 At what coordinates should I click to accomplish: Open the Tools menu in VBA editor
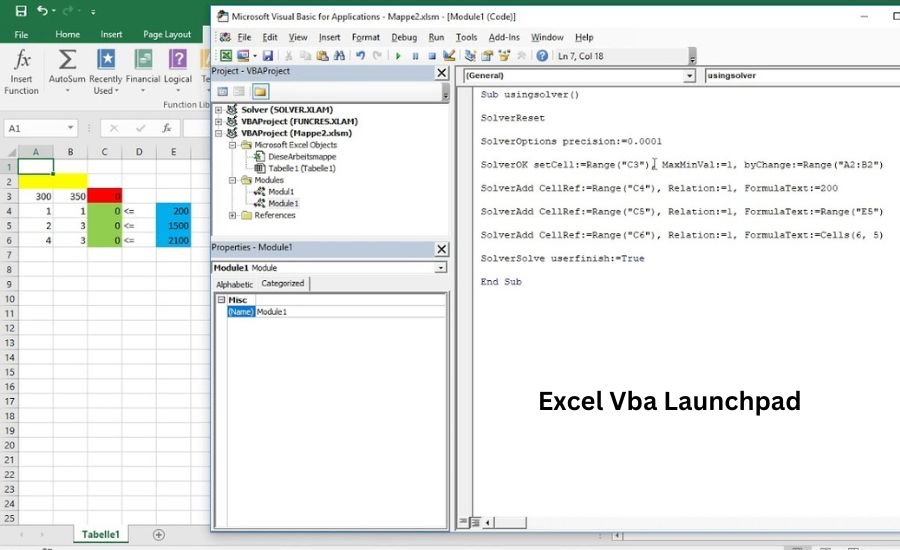466,37
